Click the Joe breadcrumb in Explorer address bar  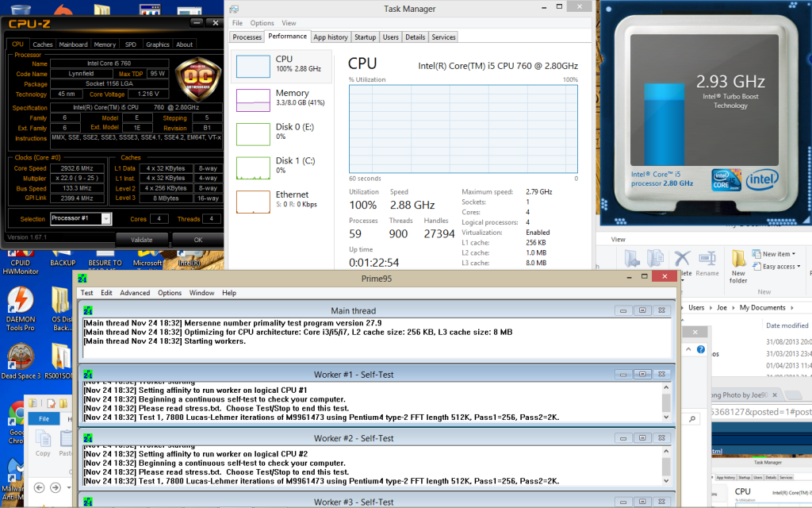[x=722, y=307]
